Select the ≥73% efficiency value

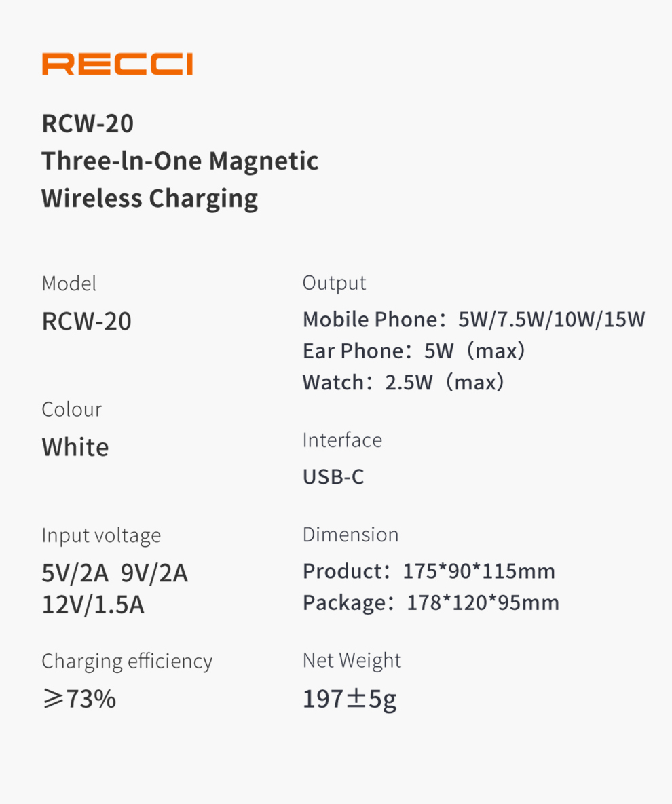coord(79,699)
